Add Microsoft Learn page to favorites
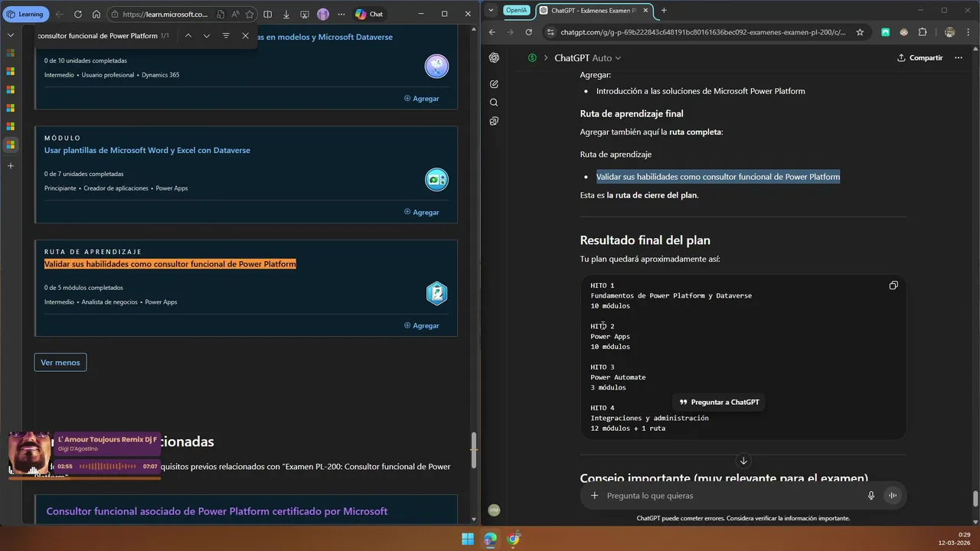This screenshot has height=551, width=980. (x=250, y=14)
